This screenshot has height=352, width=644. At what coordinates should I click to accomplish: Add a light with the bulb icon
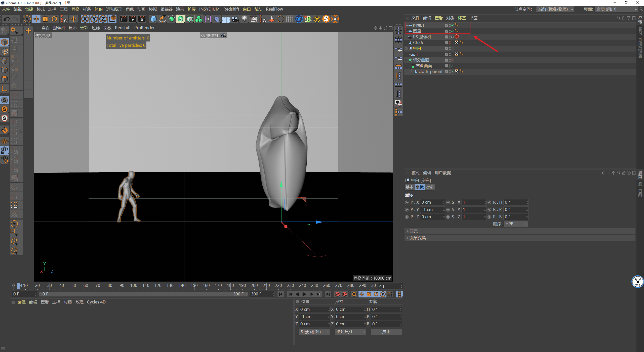click(244, 19)
